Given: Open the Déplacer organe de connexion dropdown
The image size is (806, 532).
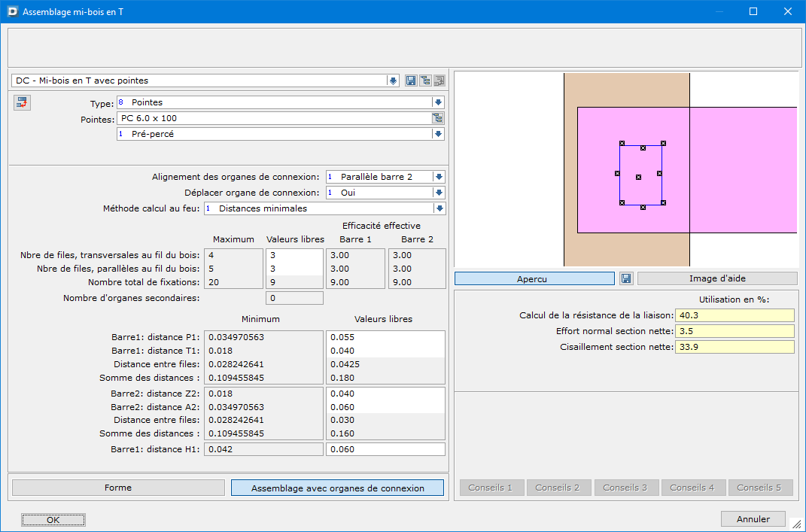Looking at the screenshot, I should tap(439, 193).
